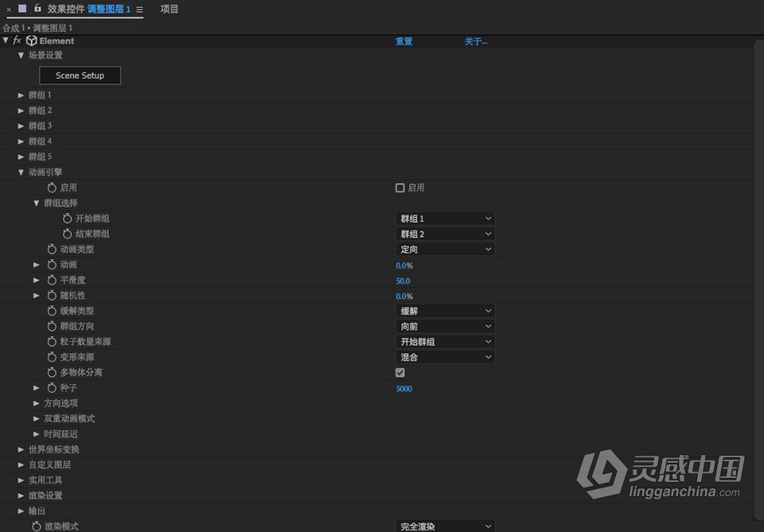Click the Scene Setup button
764x532 pixels.
tap(80, 76)
